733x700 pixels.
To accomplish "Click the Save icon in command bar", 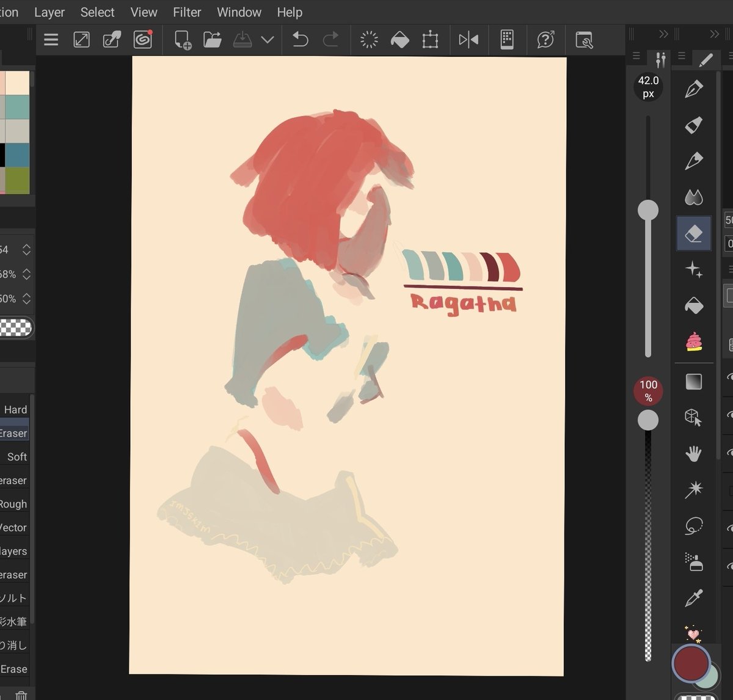I will 243,40.
